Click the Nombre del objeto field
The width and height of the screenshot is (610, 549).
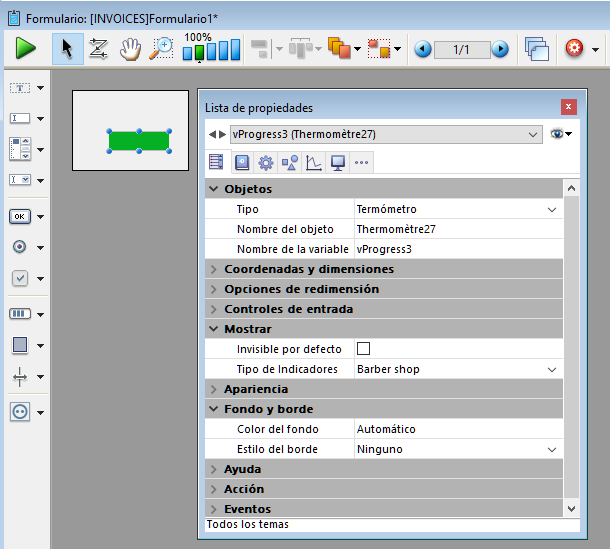tap(455, 229)
